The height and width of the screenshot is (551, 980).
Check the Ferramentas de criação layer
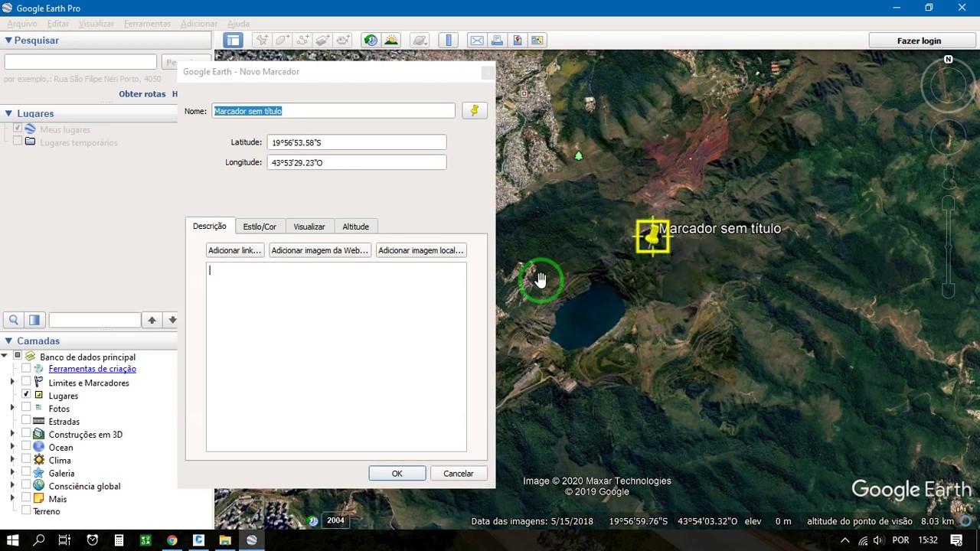[x=26, y=369]
